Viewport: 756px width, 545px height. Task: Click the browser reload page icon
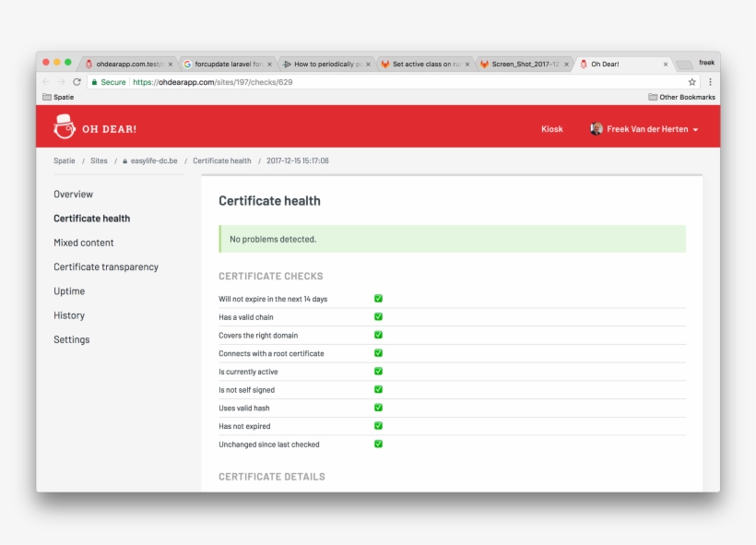pos(77,82)
